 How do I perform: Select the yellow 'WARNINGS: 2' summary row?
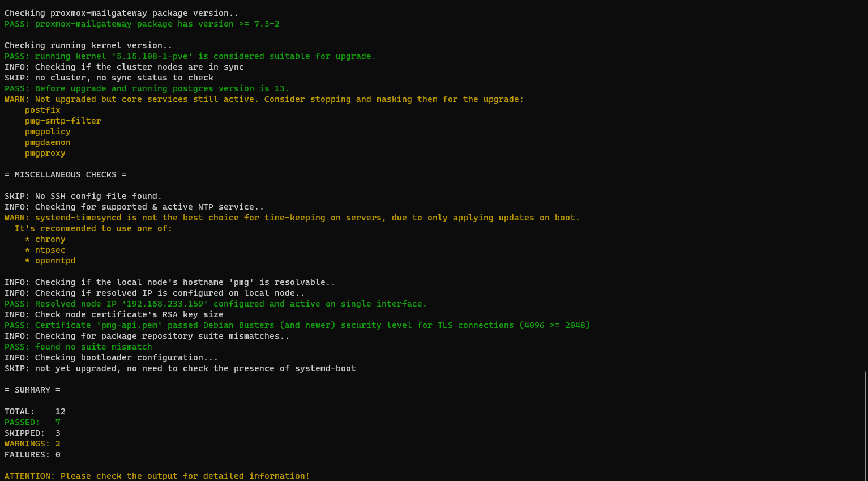[32, 444]
